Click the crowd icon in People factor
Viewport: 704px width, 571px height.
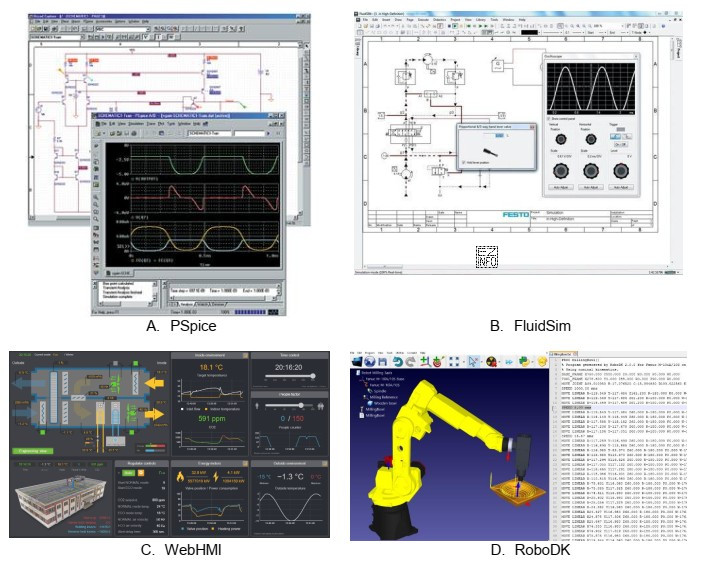click(x=321, y=406)
